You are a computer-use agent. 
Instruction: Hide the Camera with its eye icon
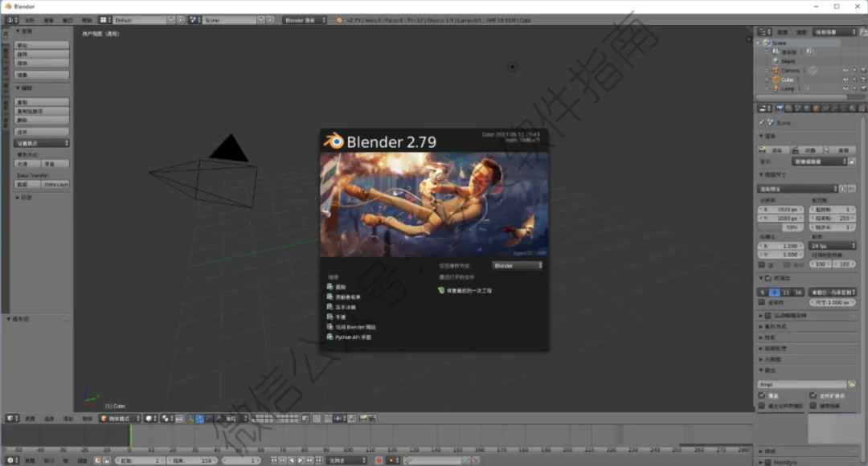pyautogui.click(x=845, y=70)
